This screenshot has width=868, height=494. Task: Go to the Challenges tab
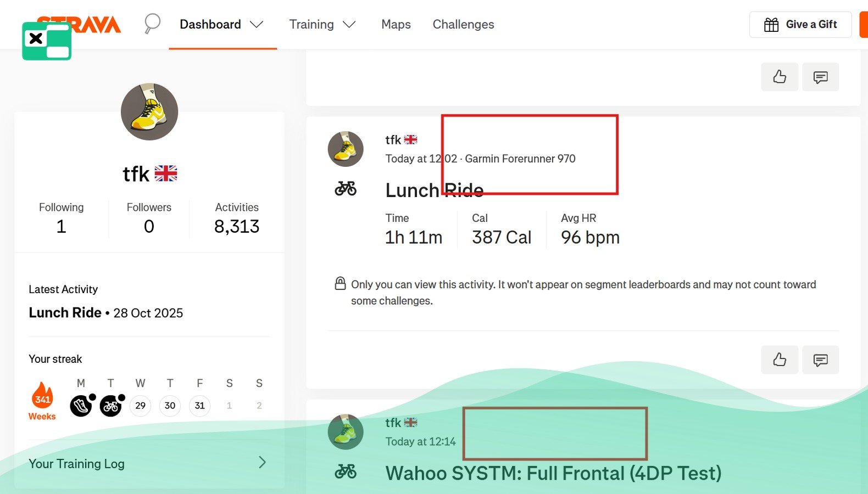[x=463, y=24]
